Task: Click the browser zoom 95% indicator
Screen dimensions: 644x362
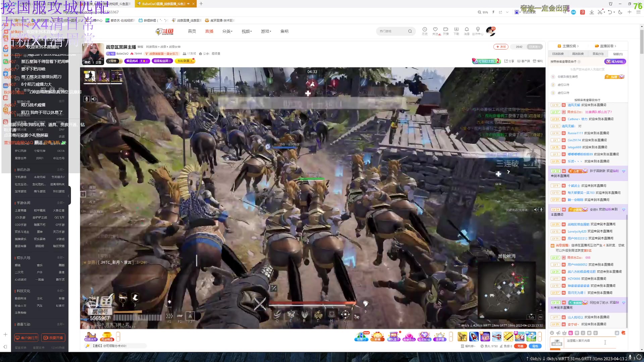Action: click(483, 12)
